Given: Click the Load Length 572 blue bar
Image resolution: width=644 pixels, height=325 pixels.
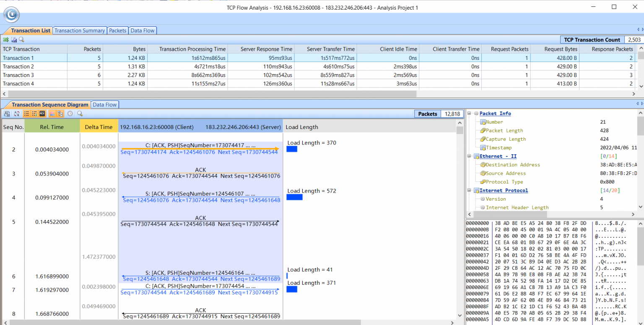Looking at the screenshot, I should click(294, 197).
